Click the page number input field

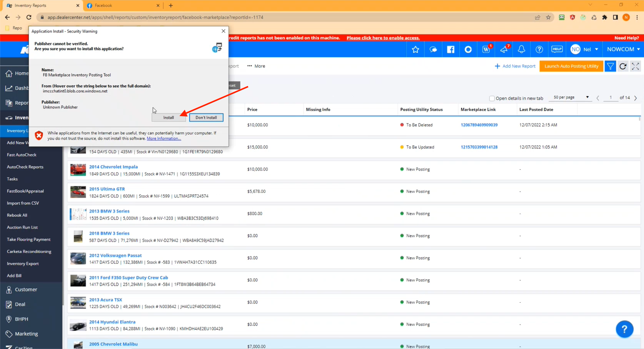(x=610, y=97)
